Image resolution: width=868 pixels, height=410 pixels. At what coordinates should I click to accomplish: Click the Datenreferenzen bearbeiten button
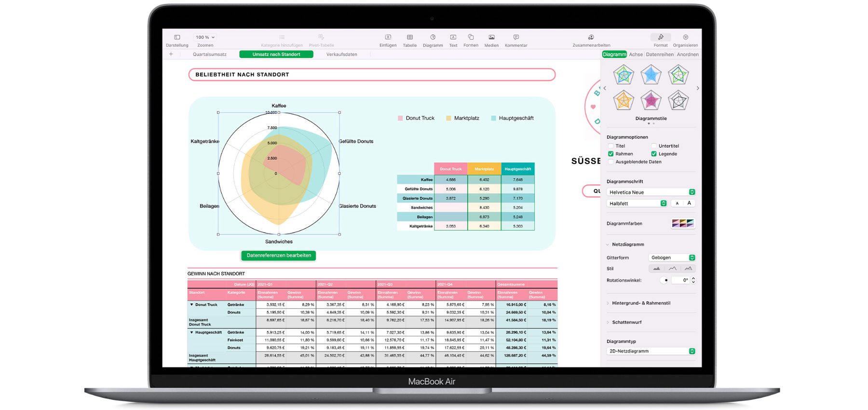click(279, 255)
